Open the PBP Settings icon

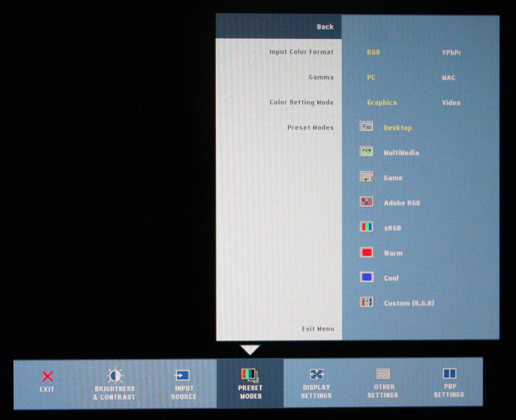(x=450, y=374)
